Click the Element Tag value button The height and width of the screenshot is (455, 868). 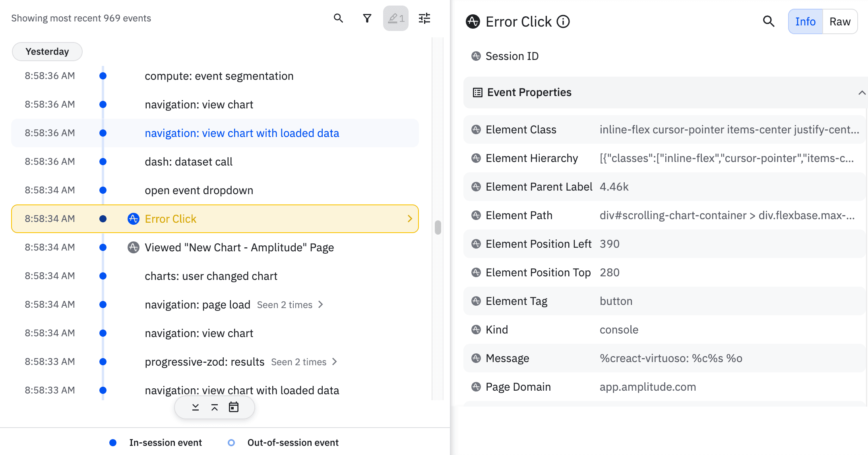click(x=616, y=301)
